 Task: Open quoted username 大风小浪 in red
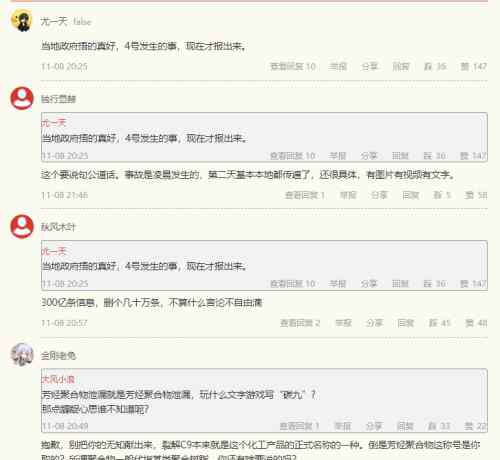click(x=58, y=379)
